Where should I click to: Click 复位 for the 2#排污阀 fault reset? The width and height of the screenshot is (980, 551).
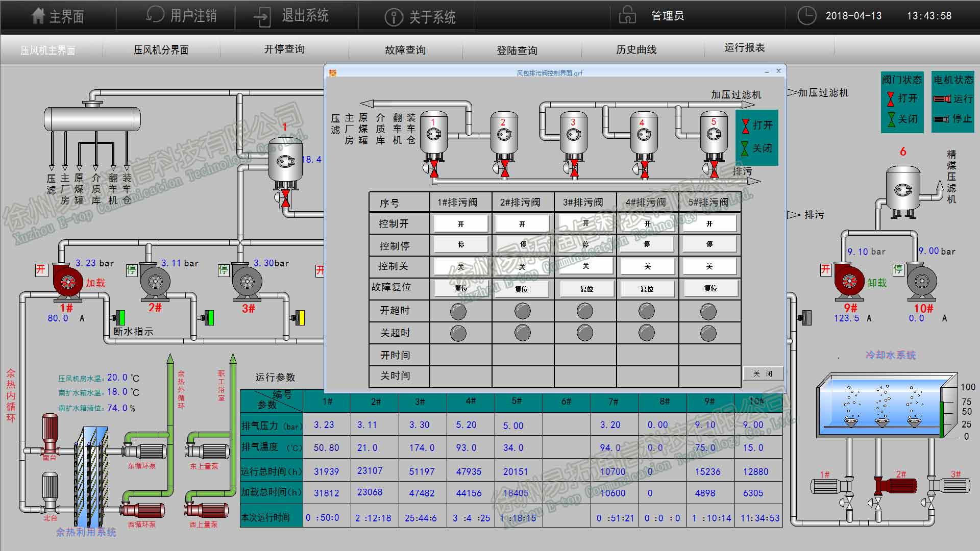pyautogui.click(x=522, y=289)
